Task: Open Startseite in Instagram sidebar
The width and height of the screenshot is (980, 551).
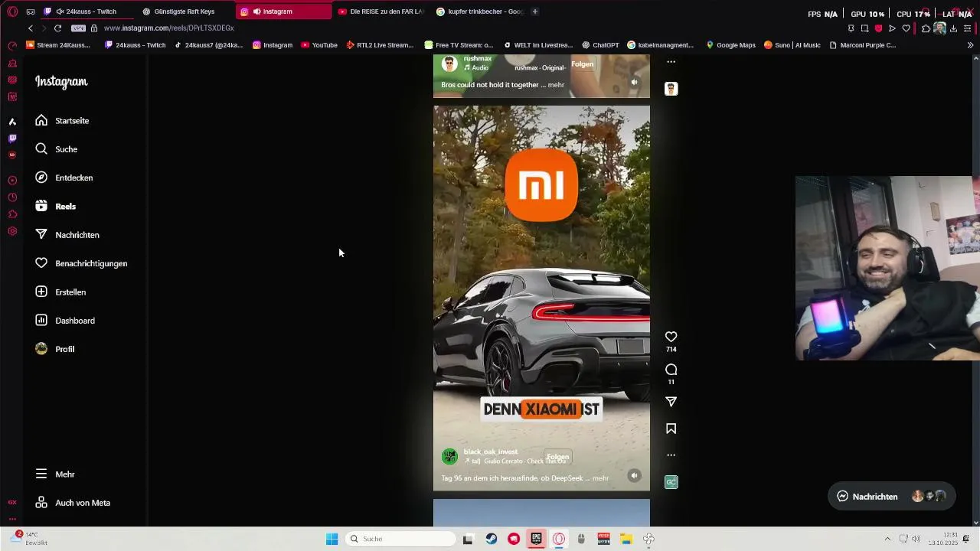Action: pyautogui.click(x=62, y=121)
